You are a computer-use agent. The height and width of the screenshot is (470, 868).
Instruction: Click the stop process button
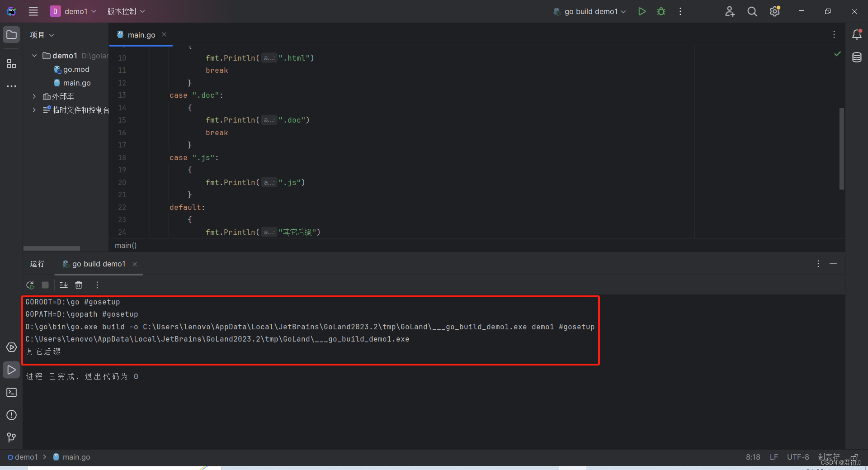45,285
